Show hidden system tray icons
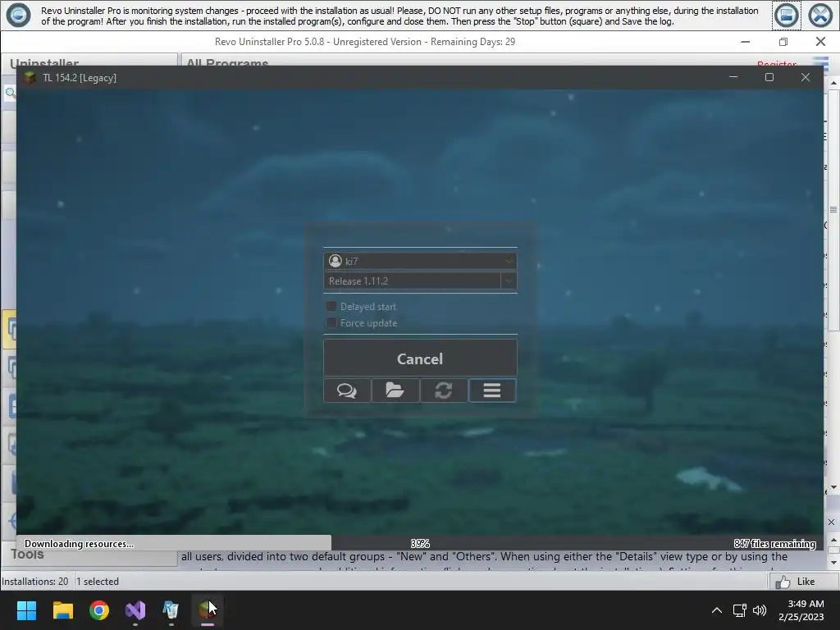The image size is (840, 630). pos(716,610)
